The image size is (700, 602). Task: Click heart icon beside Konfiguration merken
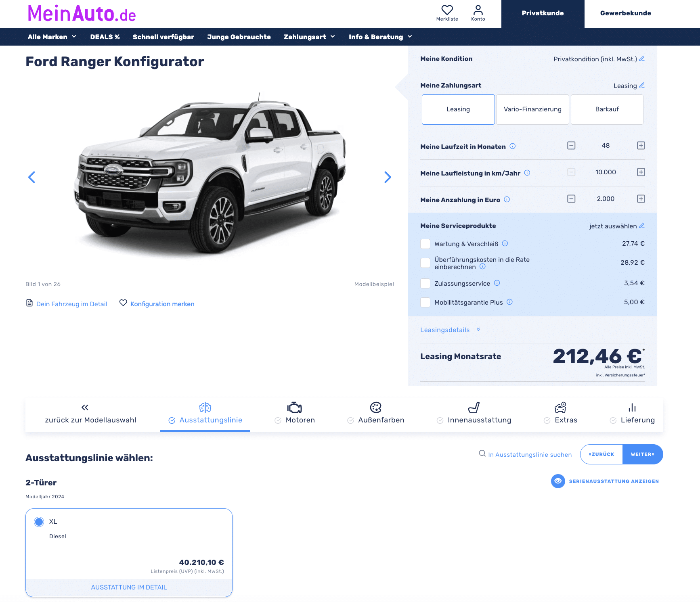click(123, 303)
